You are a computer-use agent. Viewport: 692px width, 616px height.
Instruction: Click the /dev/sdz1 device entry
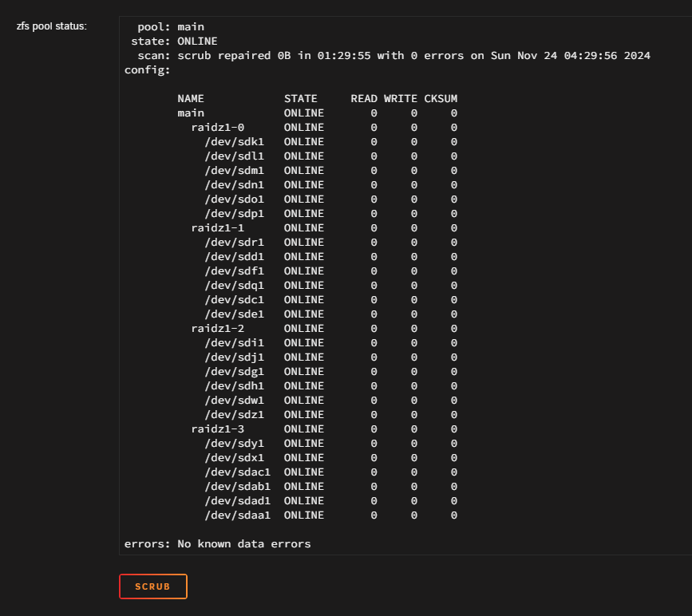234,415
